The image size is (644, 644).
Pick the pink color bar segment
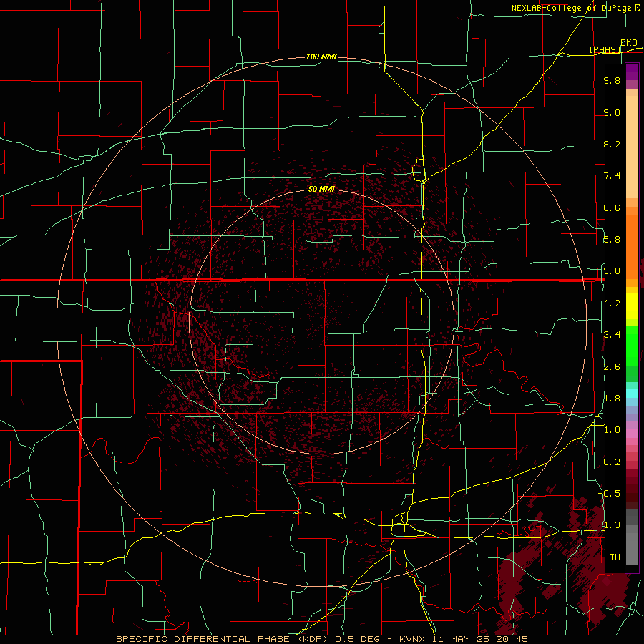(x=632, y=434)
